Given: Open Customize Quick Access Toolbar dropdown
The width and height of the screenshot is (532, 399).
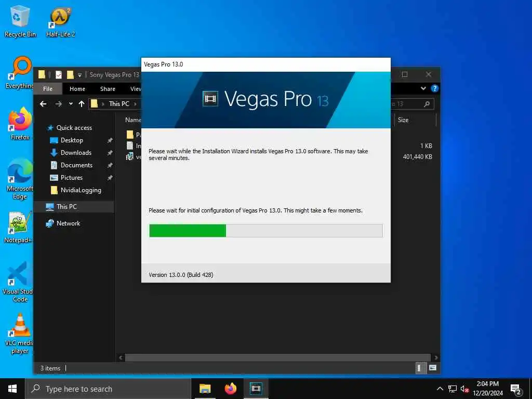Looking at the screenshot, I should point(79,75).
